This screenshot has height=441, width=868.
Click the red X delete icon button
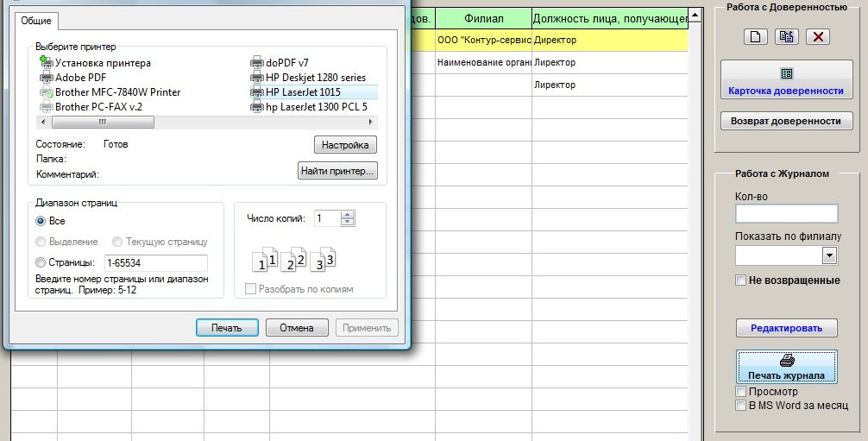pyautogui.click(x=818, y=37)
